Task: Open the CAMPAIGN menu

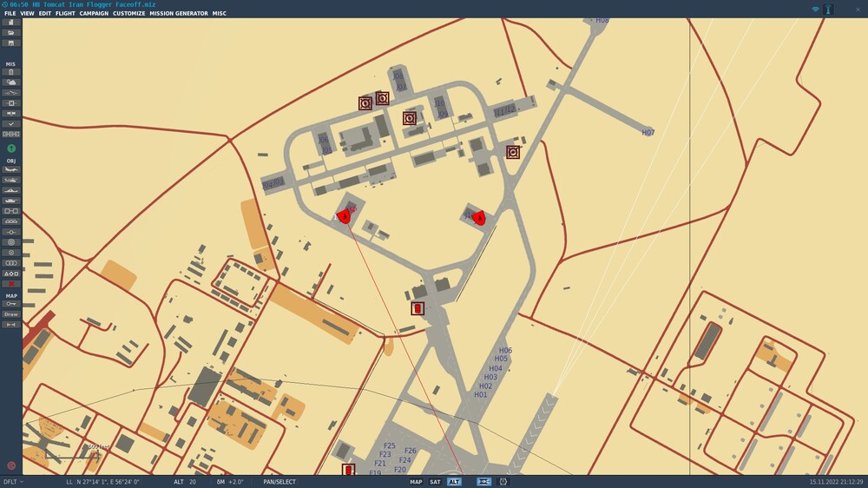Action: point(94,13)
